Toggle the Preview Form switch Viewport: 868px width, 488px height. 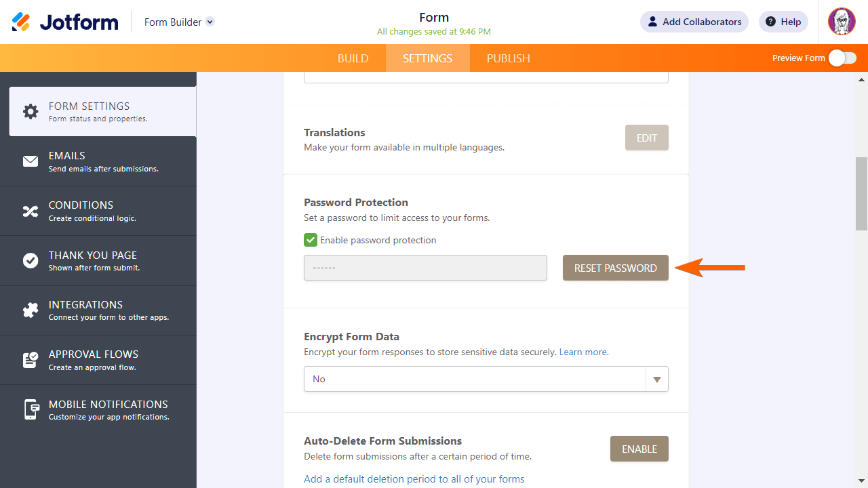click(x=842, y=58)
